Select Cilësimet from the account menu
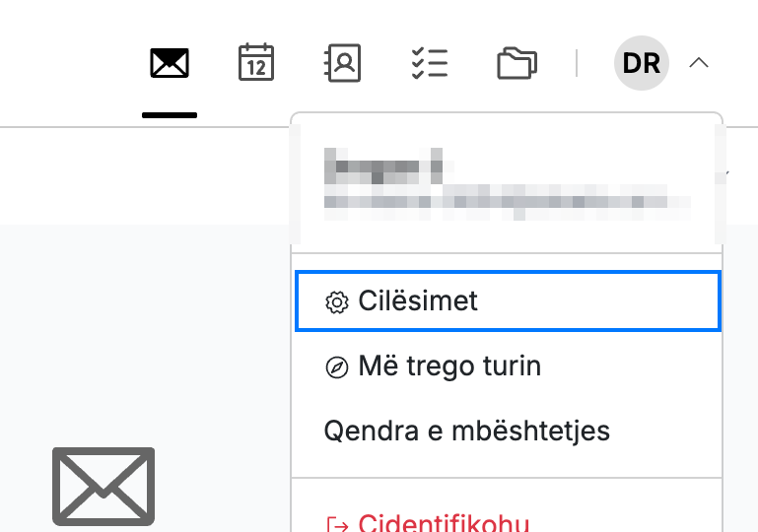 point(508,301)
